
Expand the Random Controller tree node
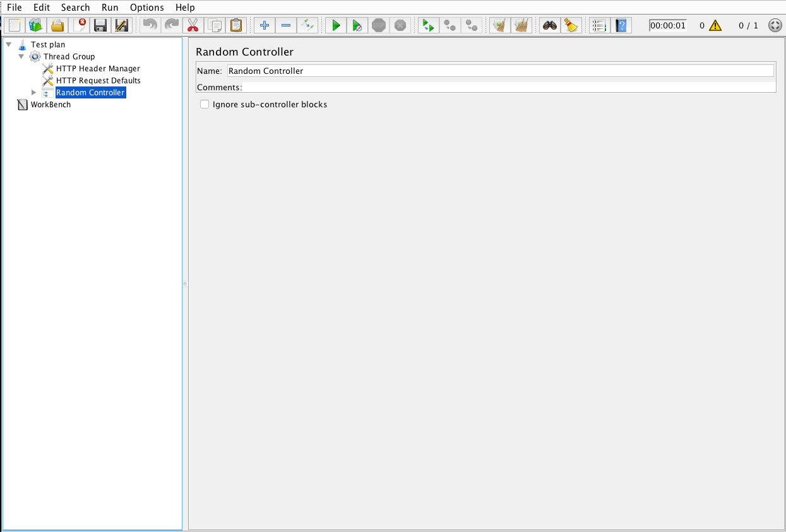tap(34, 93)
